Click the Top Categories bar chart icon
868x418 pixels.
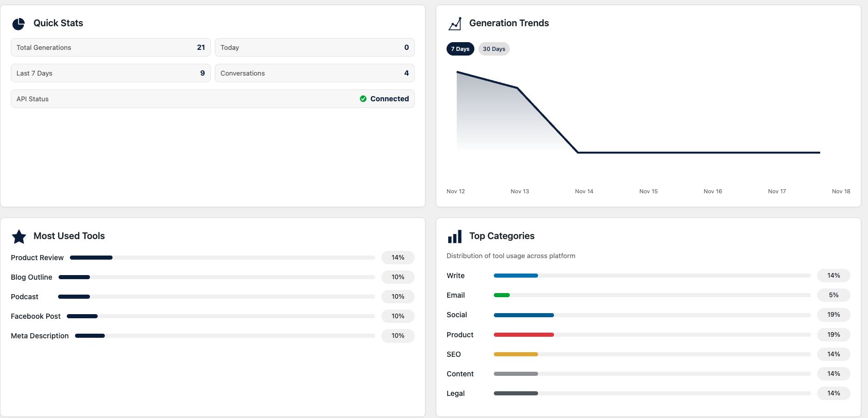[x=455, y=237]
